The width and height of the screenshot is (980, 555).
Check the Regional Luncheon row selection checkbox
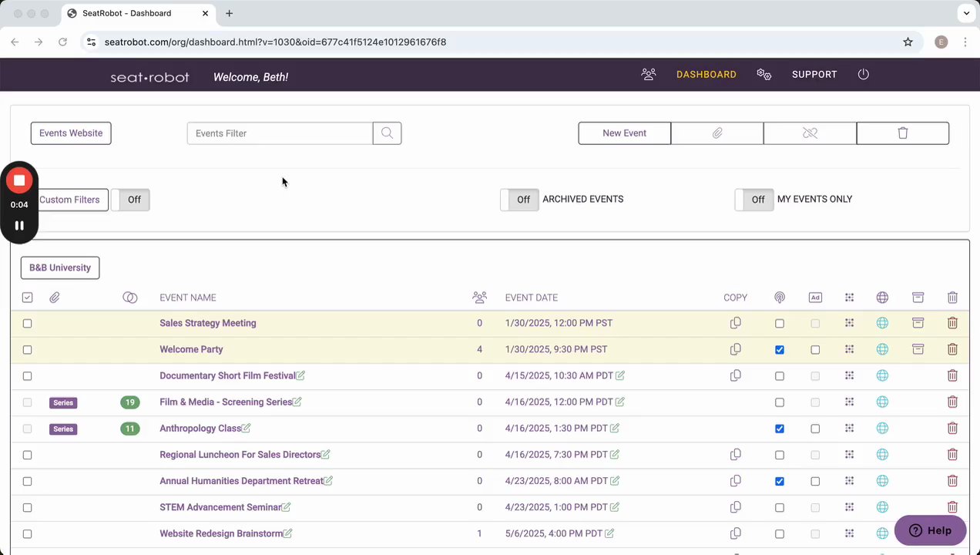(x=28, y=455)
